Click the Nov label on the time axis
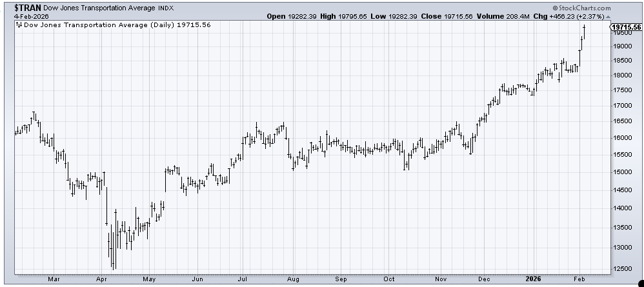Viewport: 644px width, 287px height. click(x=441, y=279)
